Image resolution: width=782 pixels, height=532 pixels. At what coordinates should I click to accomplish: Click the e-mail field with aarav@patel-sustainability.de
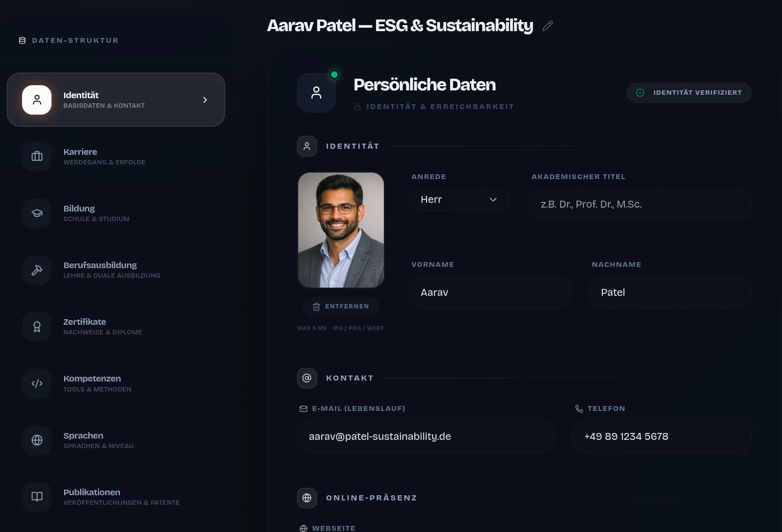tap(426, 436)
